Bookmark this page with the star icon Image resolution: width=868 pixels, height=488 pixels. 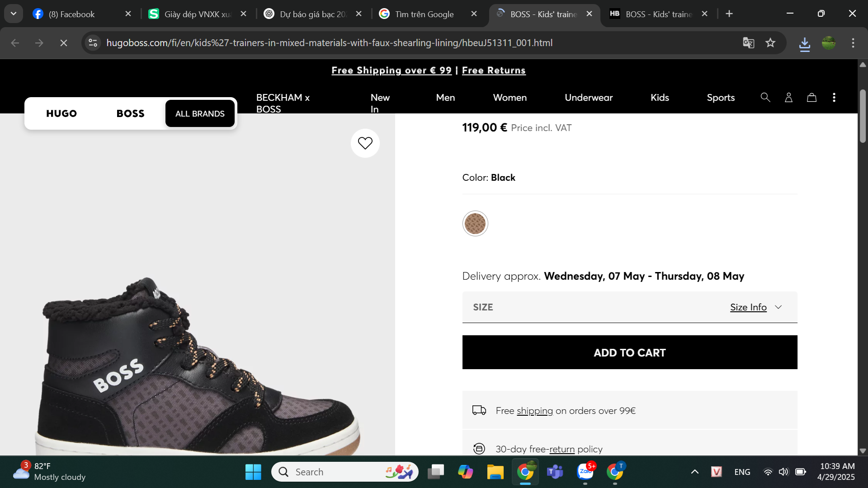[x=770, y=43]
